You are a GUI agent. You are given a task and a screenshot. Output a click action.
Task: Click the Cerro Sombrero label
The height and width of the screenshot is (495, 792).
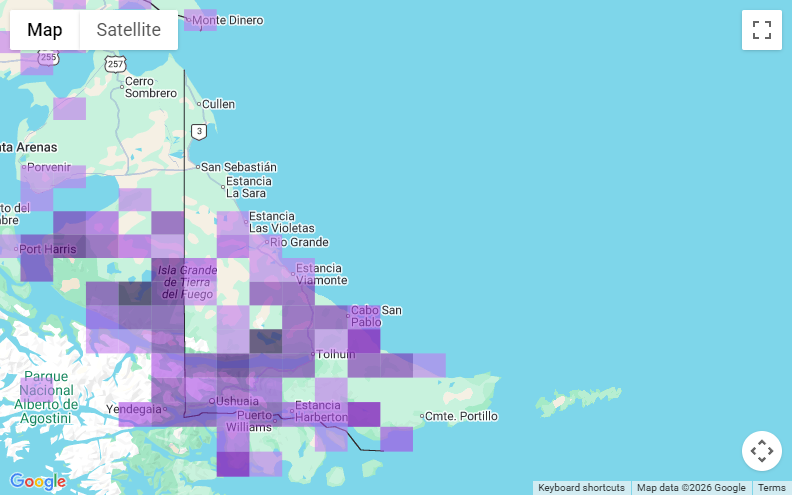150,87
